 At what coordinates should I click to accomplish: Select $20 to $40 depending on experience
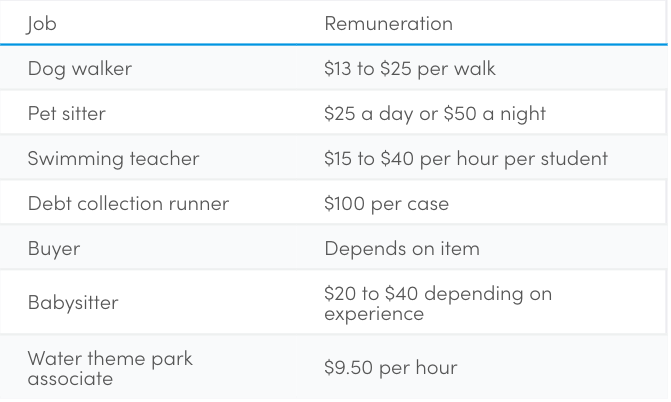pyautogui.click(x=438, y=304)
